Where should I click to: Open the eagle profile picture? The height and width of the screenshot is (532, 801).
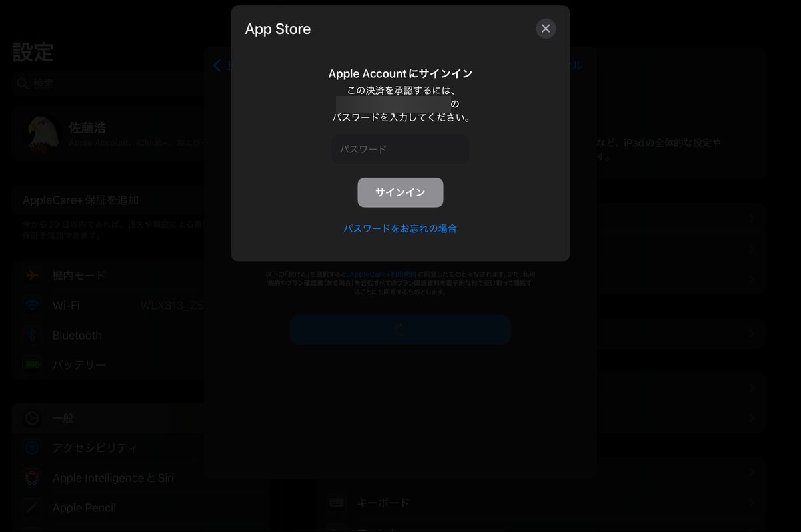click(x=43, y=134)
